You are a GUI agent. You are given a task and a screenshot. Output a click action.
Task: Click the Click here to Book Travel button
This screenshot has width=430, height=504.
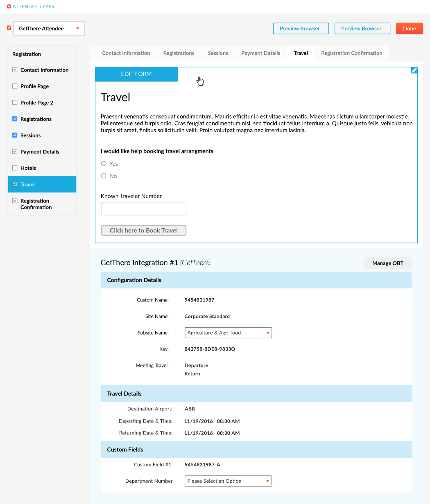tap(144, 231)
